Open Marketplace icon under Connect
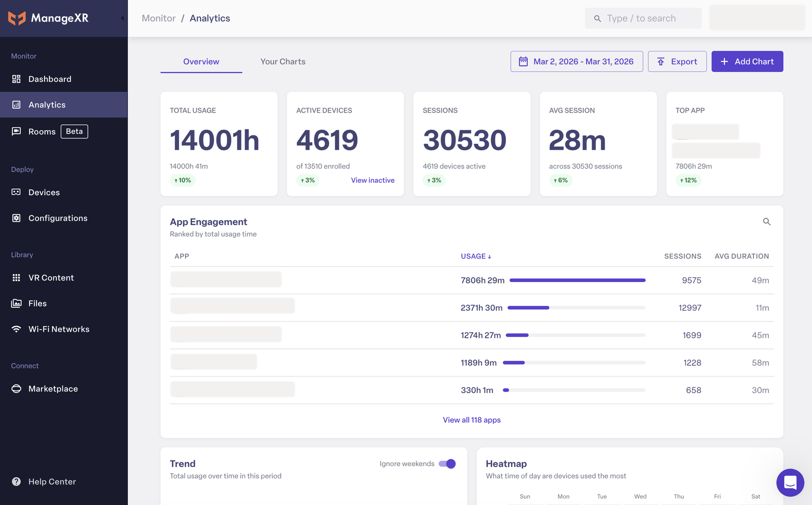This screenshot has height=505, width=812. pyautogui.click(x=16, y=389)
